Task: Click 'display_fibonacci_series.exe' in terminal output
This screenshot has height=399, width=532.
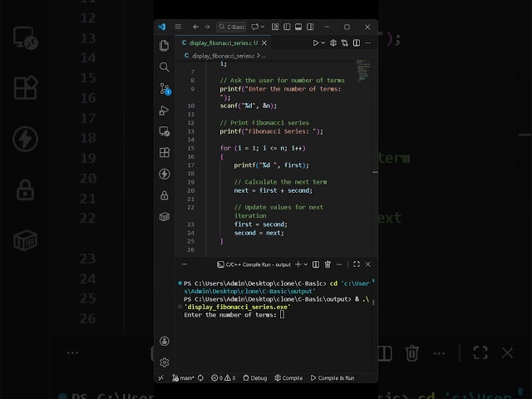Action: [237, 307]
